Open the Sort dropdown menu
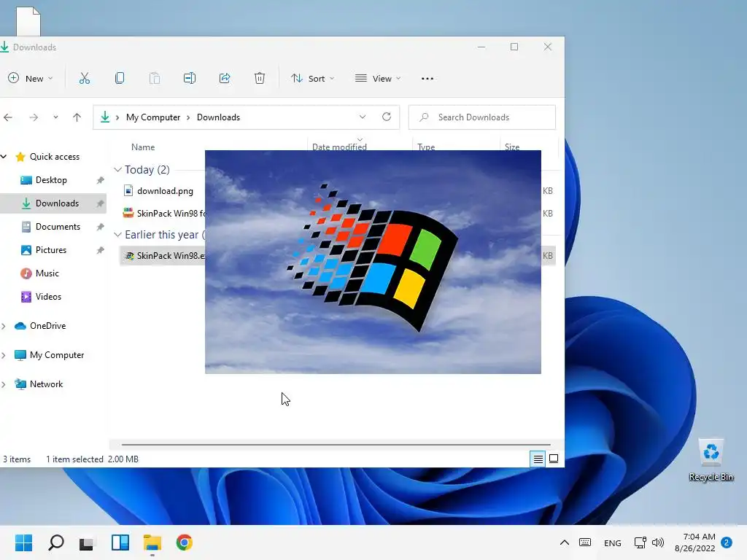The width and height of the screenshot is (747, 560). (x=312, y=78)
